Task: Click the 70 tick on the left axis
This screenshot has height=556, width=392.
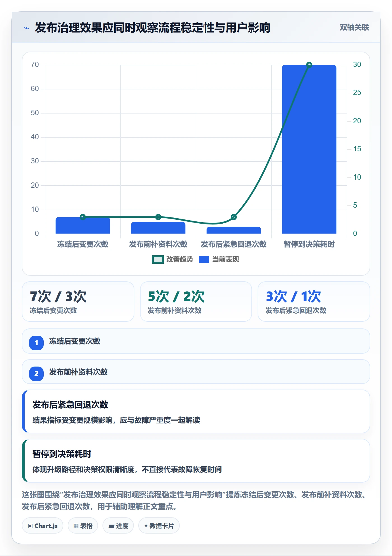Action: pyautogui.click(x=35, y=65)
